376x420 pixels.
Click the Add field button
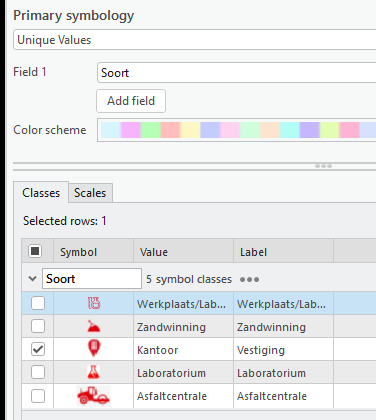(x=131, y=101)
